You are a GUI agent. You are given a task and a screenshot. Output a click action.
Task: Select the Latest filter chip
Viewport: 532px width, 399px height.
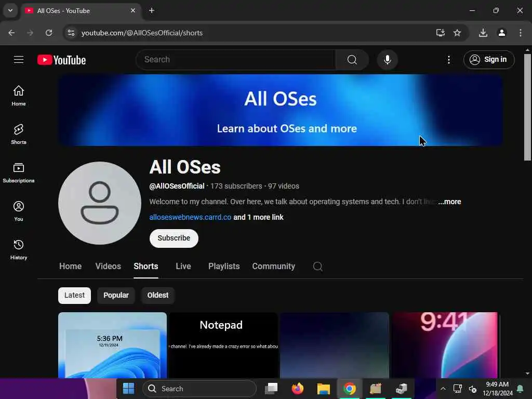click(74, 295)
